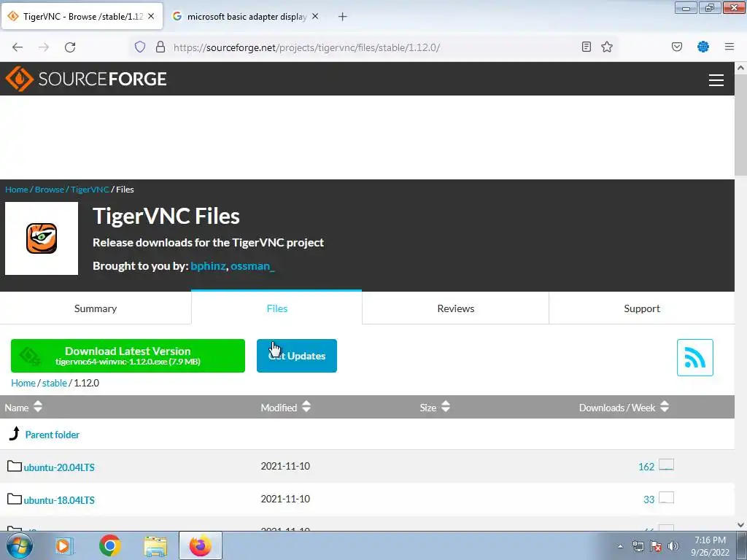Toggle reader view icon
The width and height of the screenshot is (747, 560).
(587, 47)
